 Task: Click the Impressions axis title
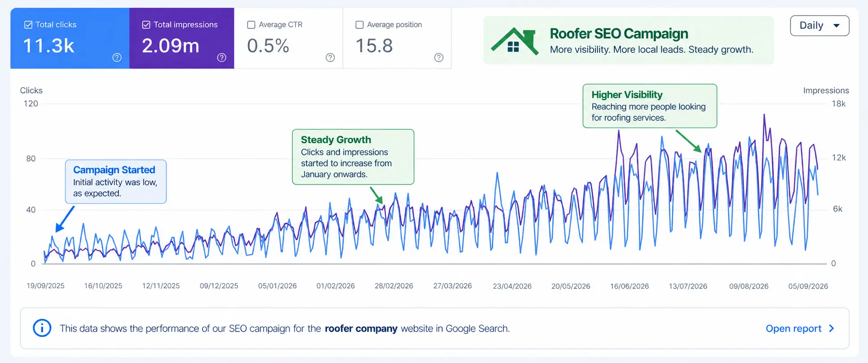click(826, 90)
